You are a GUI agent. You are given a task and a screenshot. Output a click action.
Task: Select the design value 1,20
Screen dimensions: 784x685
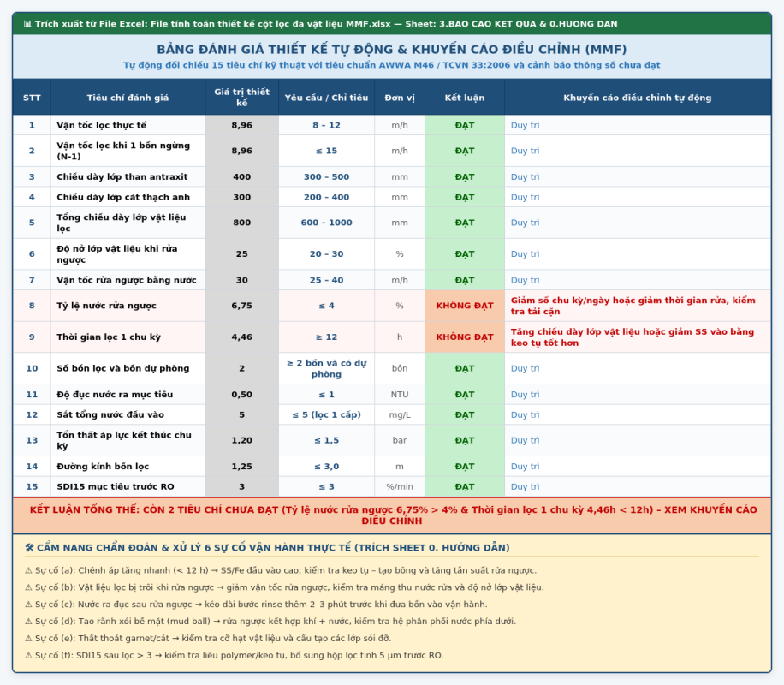point(242,440)
